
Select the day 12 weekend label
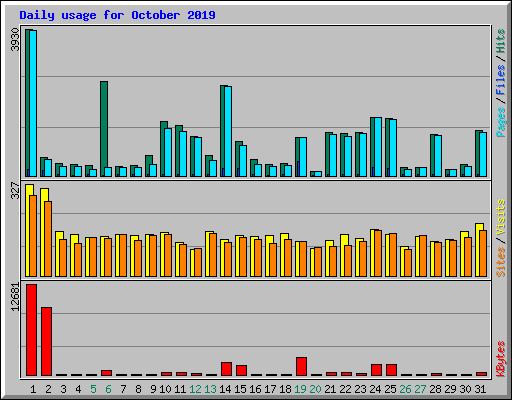pos(195,389)
